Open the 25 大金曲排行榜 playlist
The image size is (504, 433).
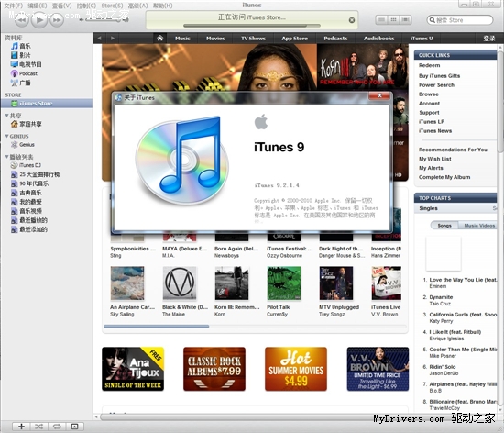36,174
